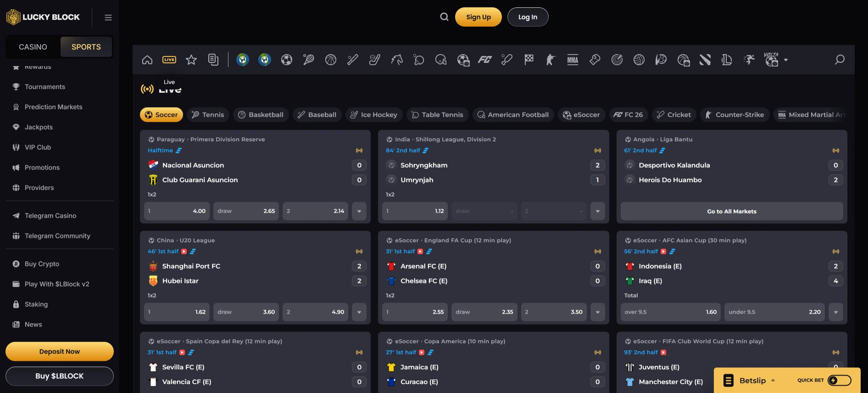The image size is (868, 393).
Task: Expand markets arrow for Sohryngkham match
Action: [598, 211]
